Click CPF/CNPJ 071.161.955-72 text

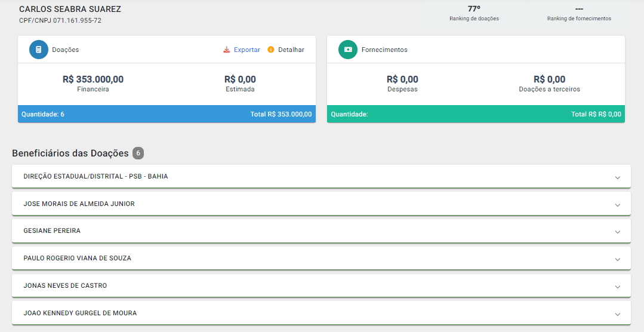pyautogui.click(x=60, y=20)
